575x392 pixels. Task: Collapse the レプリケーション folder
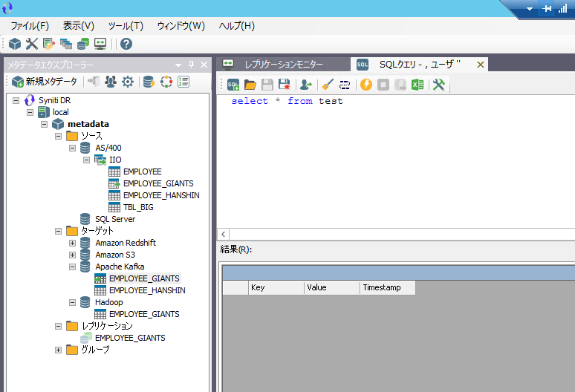pyautogui.click(x=58, y=326)
